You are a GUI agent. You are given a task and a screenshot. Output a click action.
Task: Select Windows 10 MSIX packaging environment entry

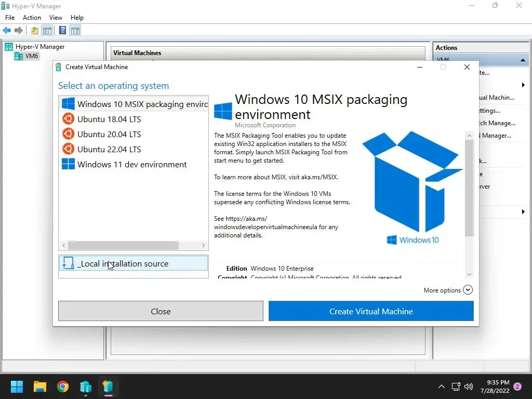tap(134, 104)
